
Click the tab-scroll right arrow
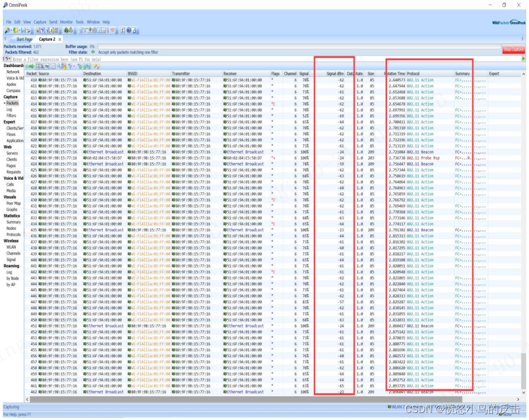522,39
